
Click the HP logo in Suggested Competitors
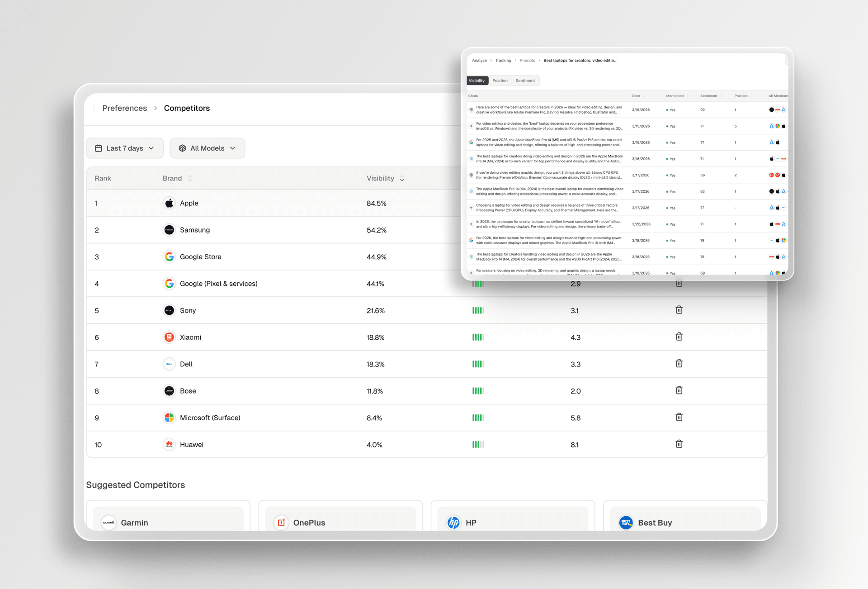click(453, 522)
